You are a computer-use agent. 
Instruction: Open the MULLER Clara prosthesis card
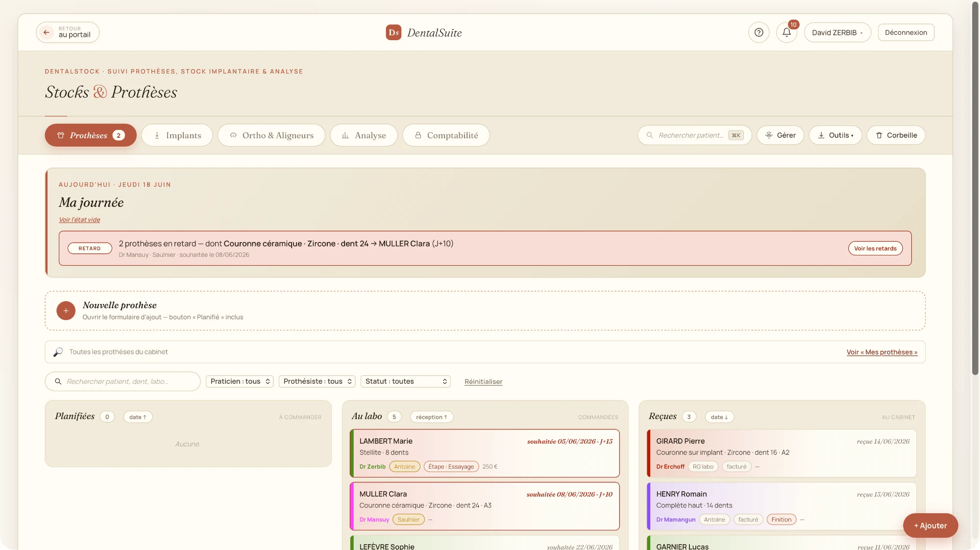[x=485, y=506]
